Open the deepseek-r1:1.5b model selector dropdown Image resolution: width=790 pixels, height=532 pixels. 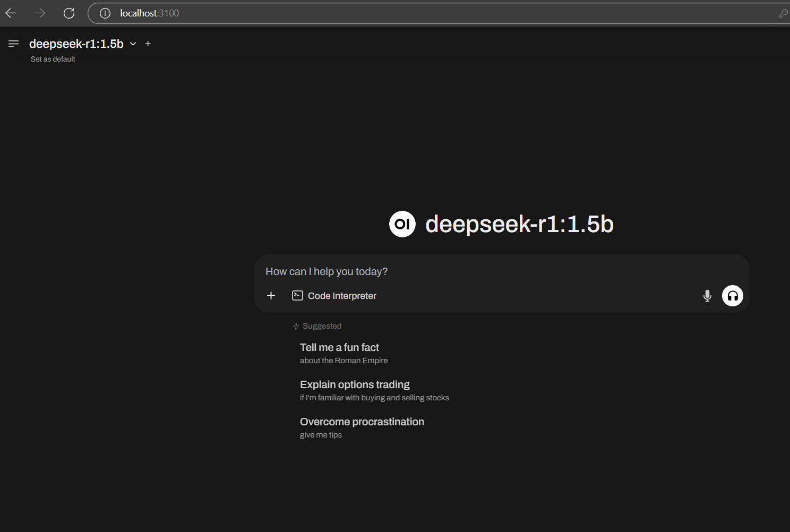[76, 44]
